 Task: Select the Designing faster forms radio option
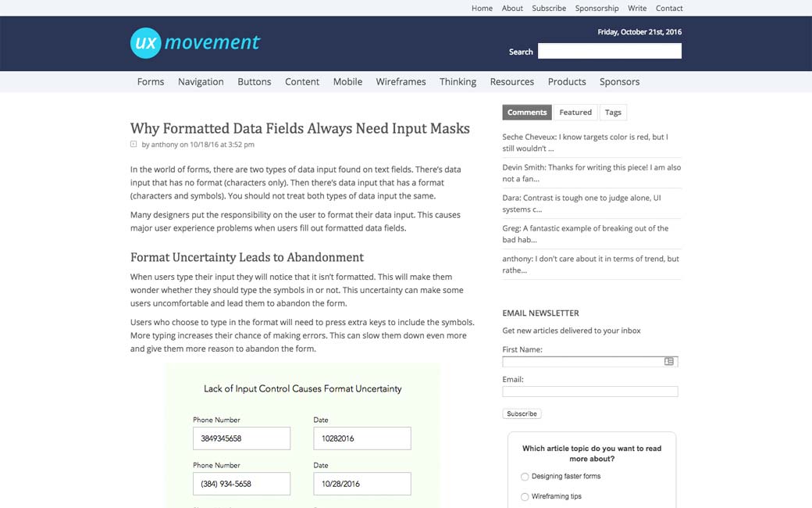click(524, 477)
